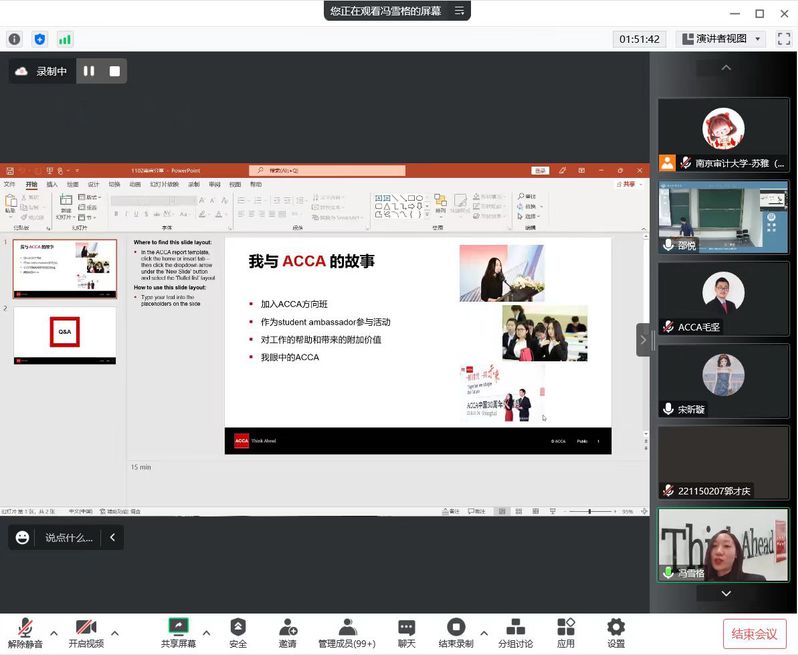This screenshot has height=655, width=798.
Task: Expand audio options arrow next to mute
Action: pyautogui.click(x=54, y=632)
